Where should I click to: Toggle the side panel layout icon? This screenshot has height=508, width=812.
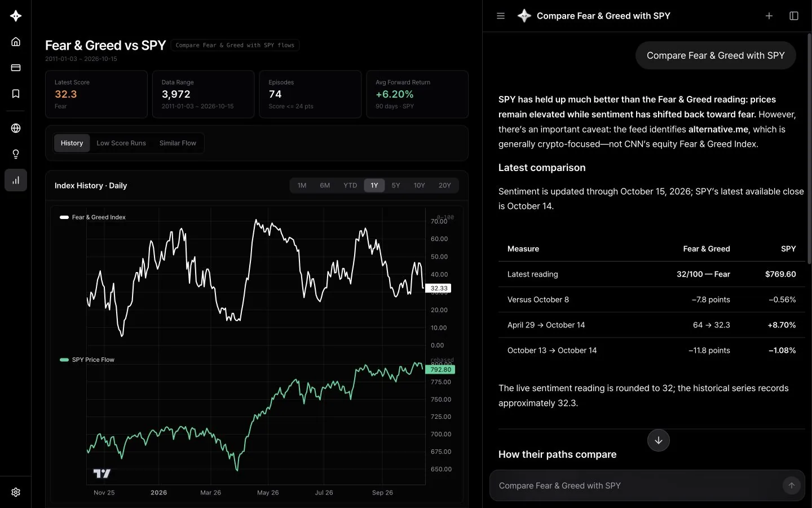[x=794, y=16]
